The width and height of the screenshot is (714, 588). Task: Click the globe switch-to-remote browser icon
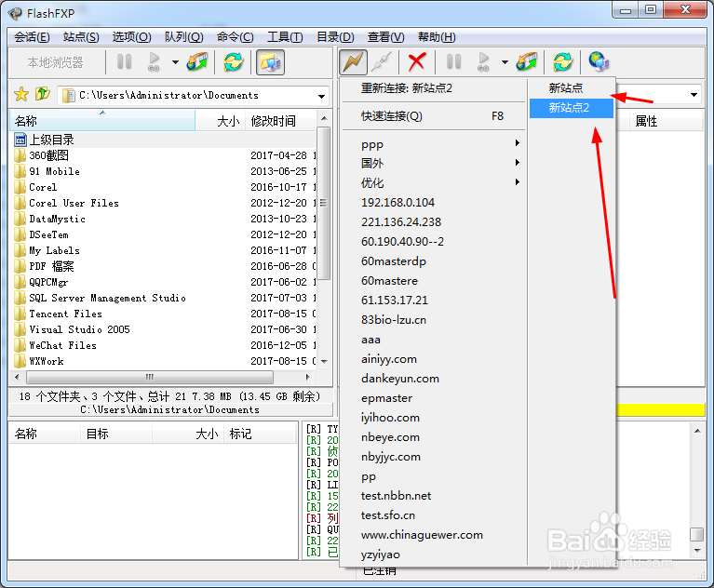coord(599,62)
